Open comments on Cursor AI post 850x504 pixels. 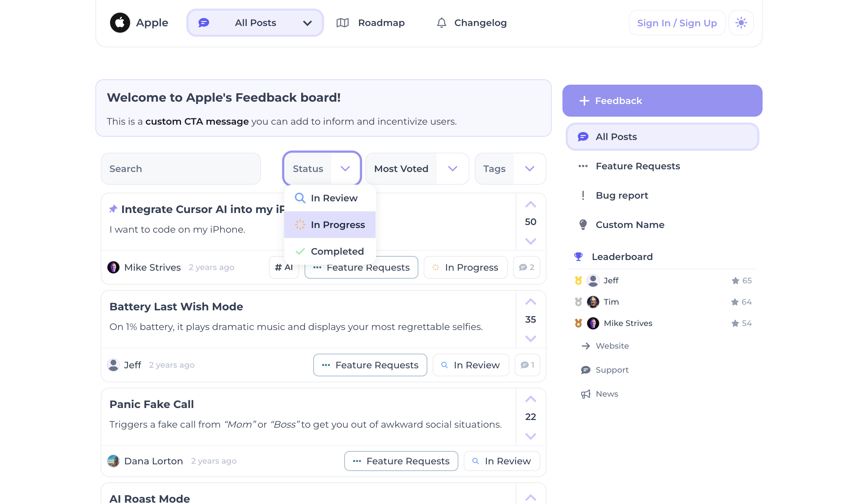pyautogui.click(x=526, y=267)
